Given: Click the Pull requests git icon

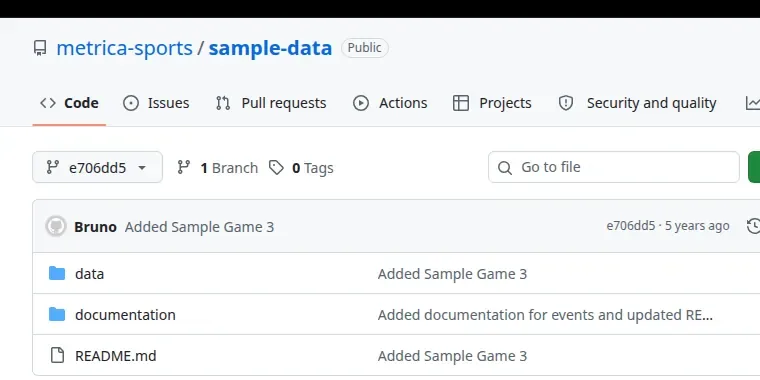Looking at the screenshot, I should point(223,103).
